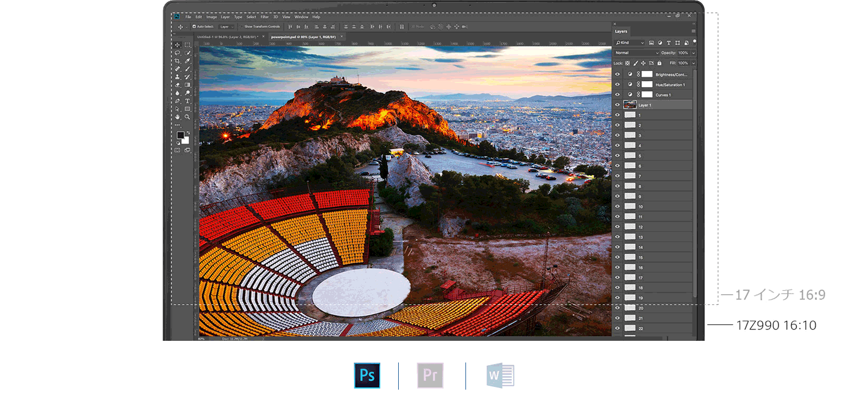Lock image pixels with brush icon
The height and width of the screenshot is (407, 868).
pyautogui.click(x=636, y=63)
